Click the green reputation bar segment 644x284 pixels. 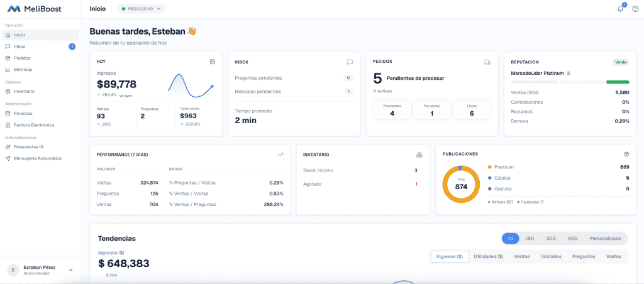[618, 82]
